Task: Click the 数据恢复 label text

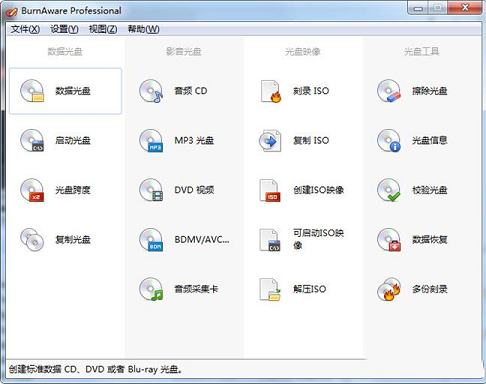Action: pyautogui.click(x=430, y=240)
